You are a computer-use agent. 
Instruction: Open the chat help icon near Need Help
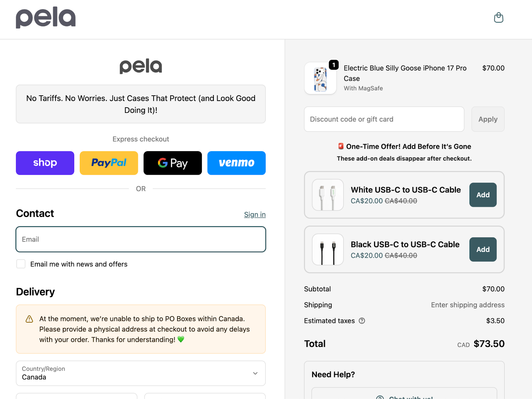pyautogui.click(x=380, y=397)
